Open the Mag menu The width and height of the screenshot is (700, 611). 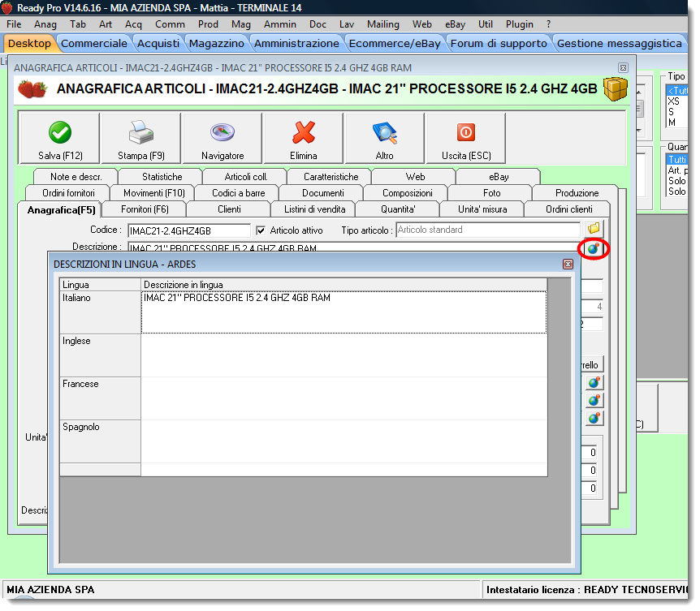[x=241, y=24]
